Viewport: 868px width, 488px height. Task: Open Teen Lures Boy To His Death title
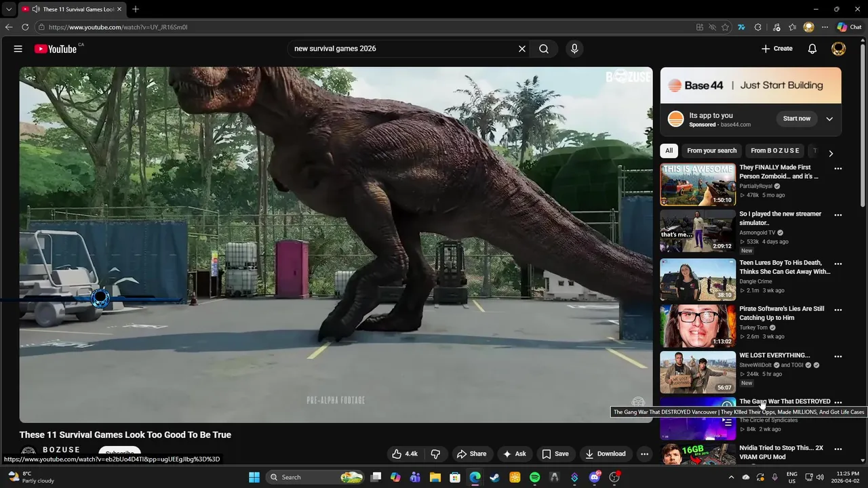pyautogui.click(x=785, y=267)
